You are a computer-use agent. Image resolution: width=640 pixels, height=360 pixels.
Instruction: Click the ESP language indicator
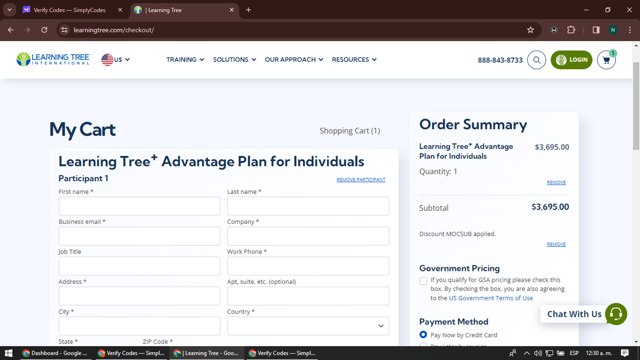[574, 353]
